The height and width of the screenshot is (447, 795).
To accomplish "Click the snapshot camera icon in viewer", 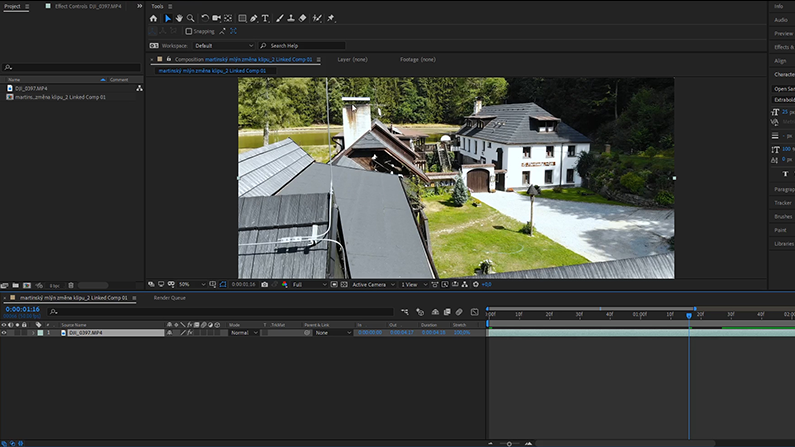I will tap(265, 285).
